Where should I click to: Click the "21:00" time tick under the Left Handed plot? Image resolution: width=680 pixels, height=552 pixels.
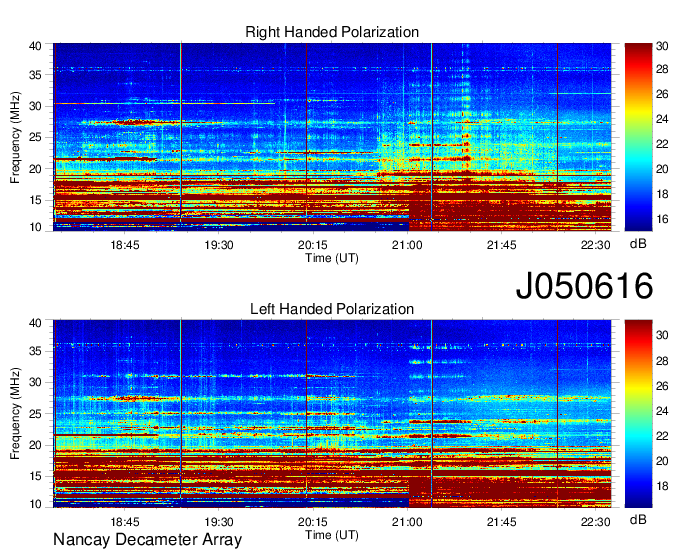(x=407, y=522)
